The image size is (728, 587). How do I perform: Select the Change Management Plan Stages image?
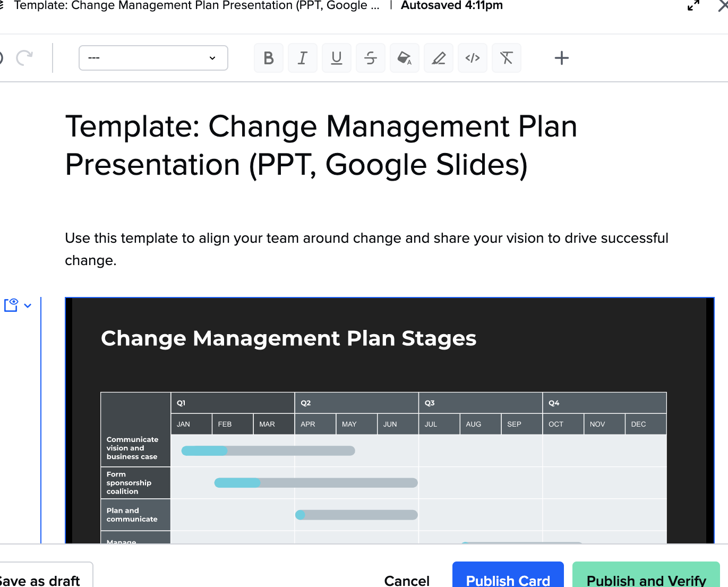(x=390, y=420)
